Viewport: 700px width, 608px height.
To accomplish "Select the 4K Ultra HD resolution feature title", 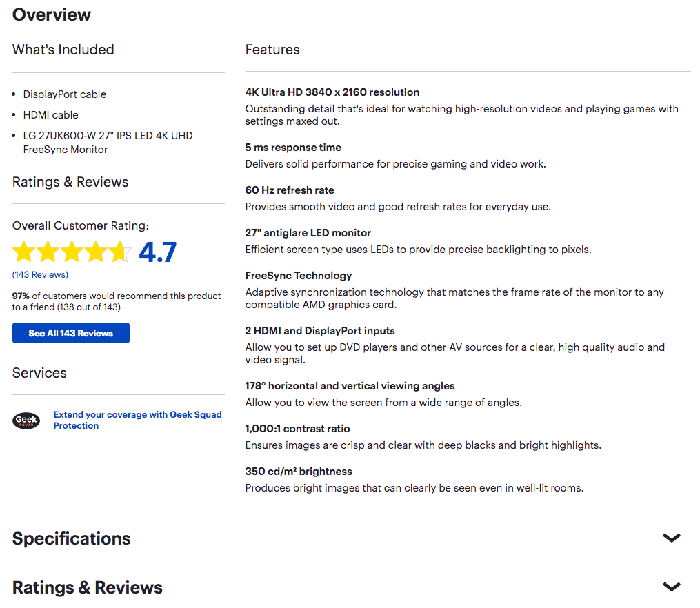I will 332,92.
